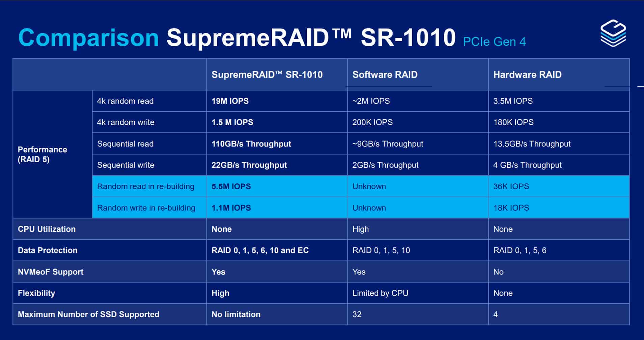Image resolution: width=644 pixels, height=340 pixels.
Task: Select the 'Software RAID' column header
Action: point(418,74)
